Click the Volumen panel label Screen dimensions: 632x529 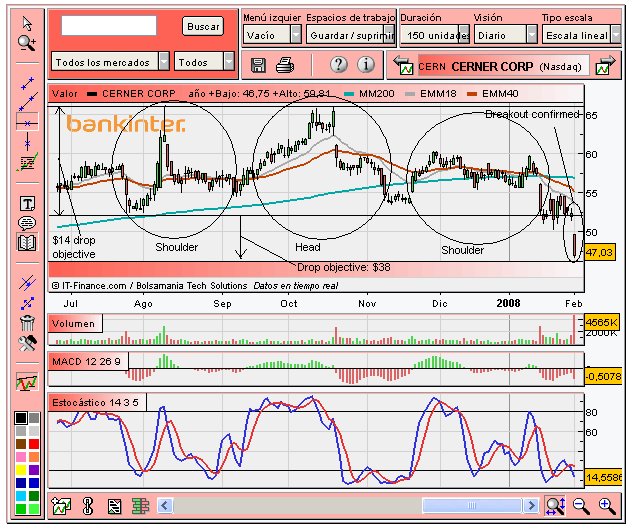click(x=73, y=323)
